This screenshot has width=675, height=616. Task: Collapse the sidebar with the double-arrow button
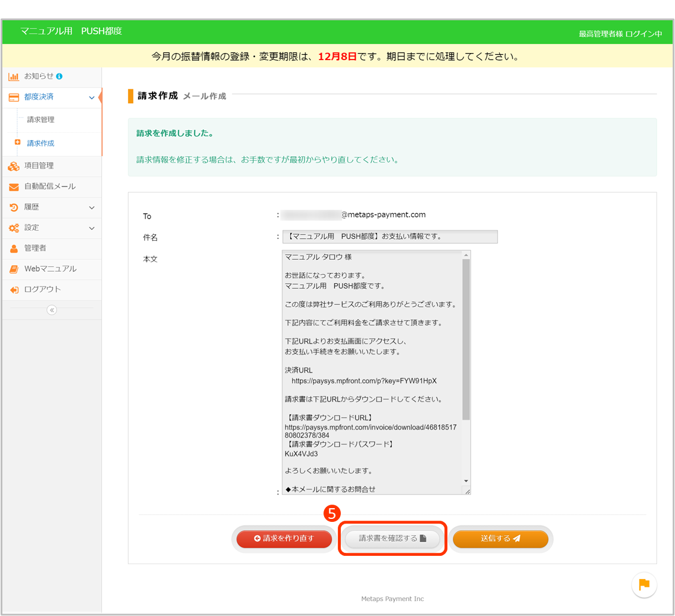[x=52, y=310]
